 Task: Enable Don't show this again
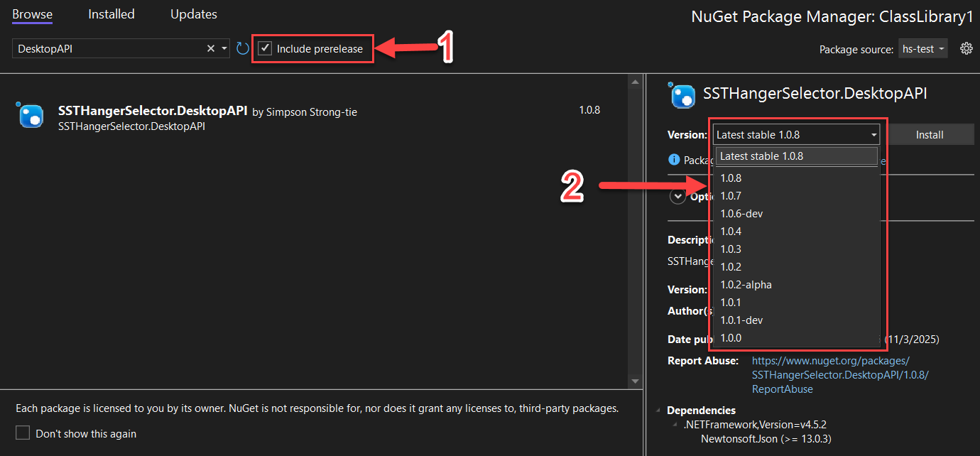pyautogui.click(x=22, y=432)
